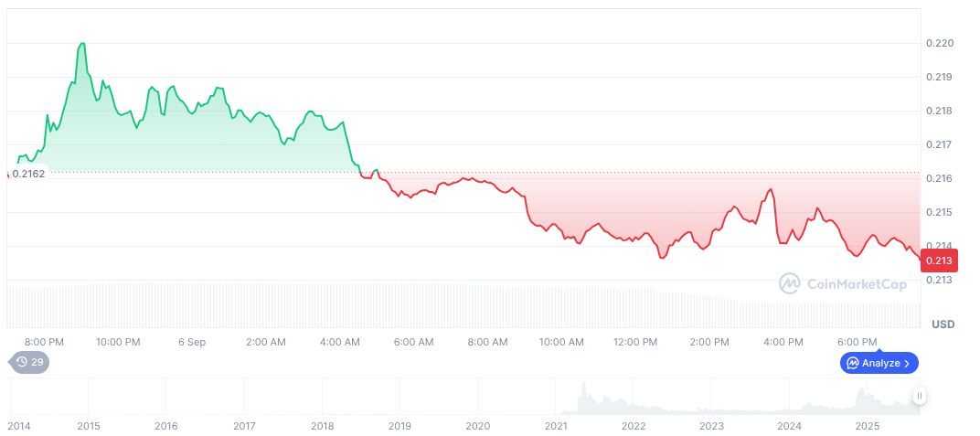Select year 2025 on the overview timeline
The width and height of the screenshot is (980, 436).
(x=867, y=426)
